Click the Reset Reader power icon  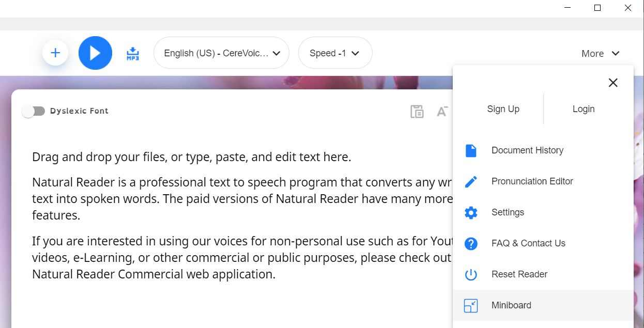[471, 274]
